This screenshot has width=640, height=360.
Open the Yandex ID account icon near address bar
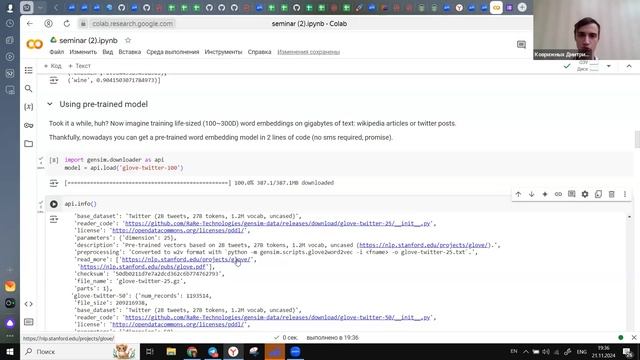click(x=49, y=24)
